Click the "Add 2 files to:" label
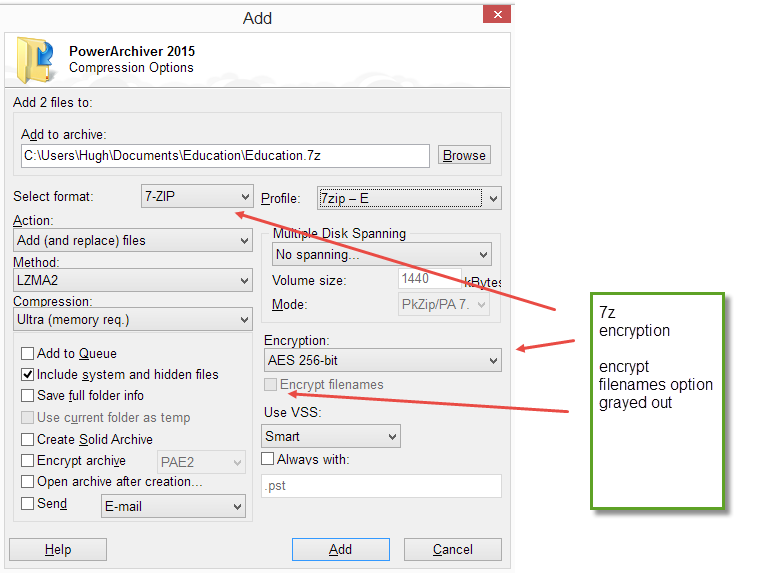 pyautogui.click(x=53, y=103)
